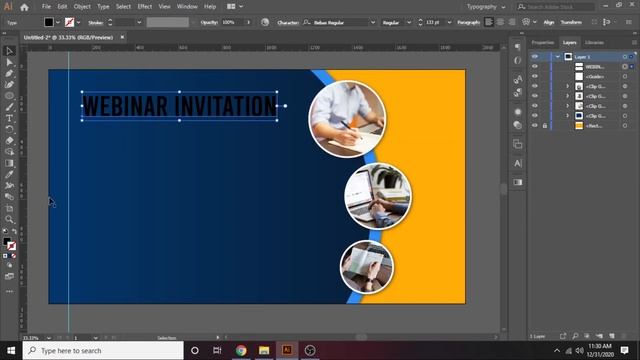Select the Artboard tool
Image resolution: width=640 pixels, height=360 pixels.
click(x=9, y=208)
